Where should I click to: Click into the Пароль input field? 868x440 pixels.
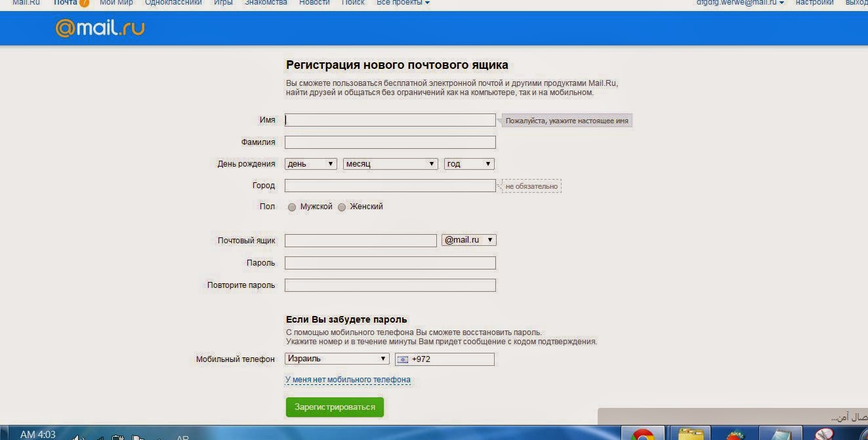tap(390, 263)
